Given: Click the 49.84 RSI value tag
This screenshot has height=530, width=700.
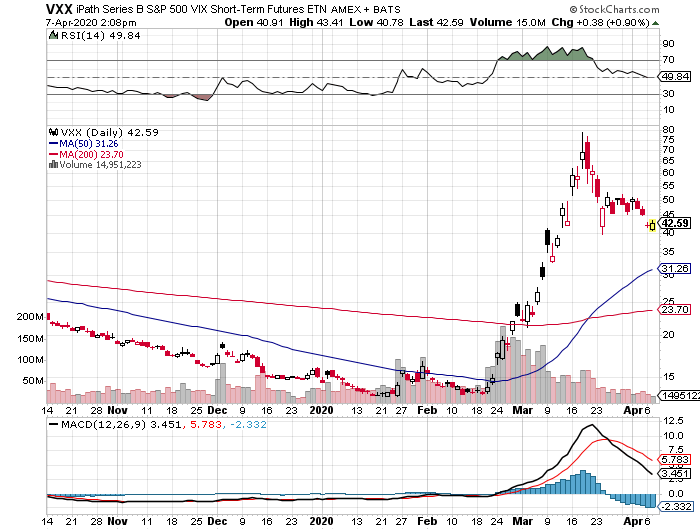Looking at the screenshot, I should pos(675,77).
